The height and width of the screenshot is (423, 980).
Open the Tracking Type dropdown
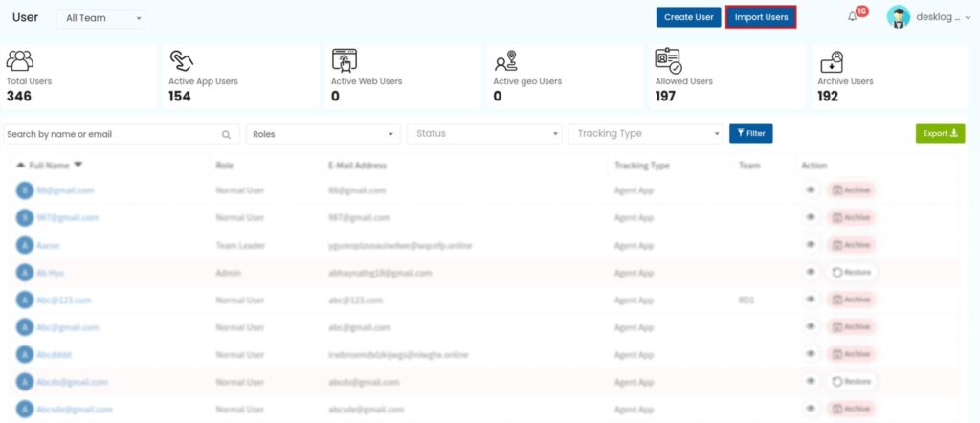(646, 134)
